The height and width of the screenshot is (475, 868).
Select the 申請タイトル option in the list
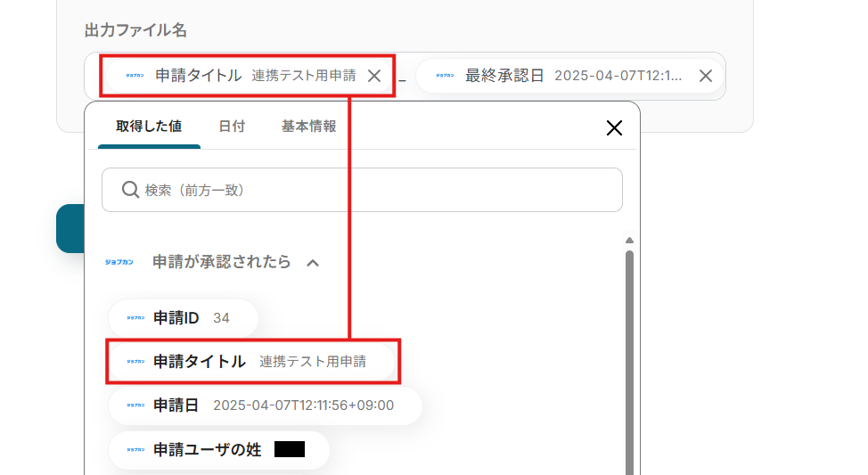[x=252, y=362]
